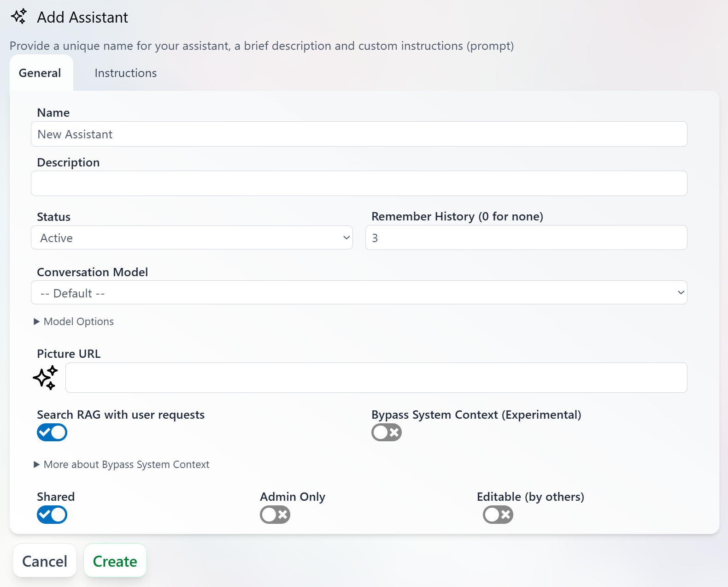Click the assistant picture sparkle icon
This screenshot has height=587, width=728.
point(45,378)
